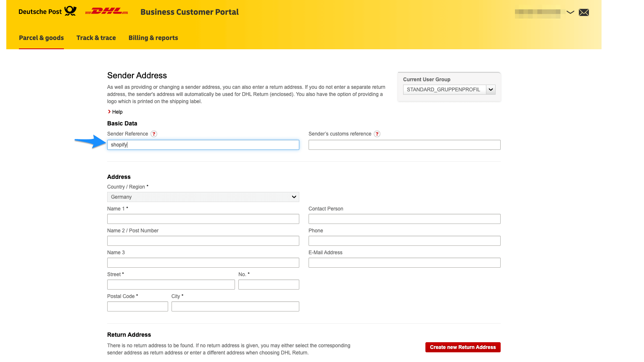The height and width of the screenshot is (362, 644).
Task: Click the house No. input field
Action: click(x=269, y=285)
